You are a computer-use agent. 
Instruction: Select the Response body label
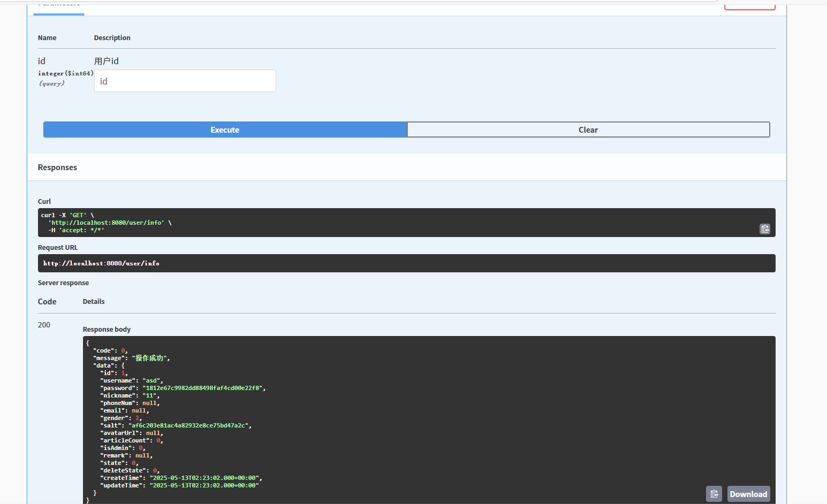pos(107,329)
